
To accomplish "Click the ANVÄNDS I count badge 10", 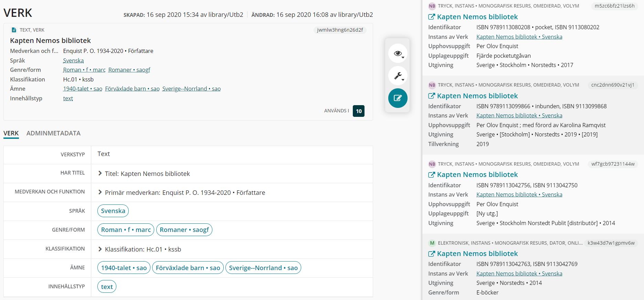I will coord(359,111).
